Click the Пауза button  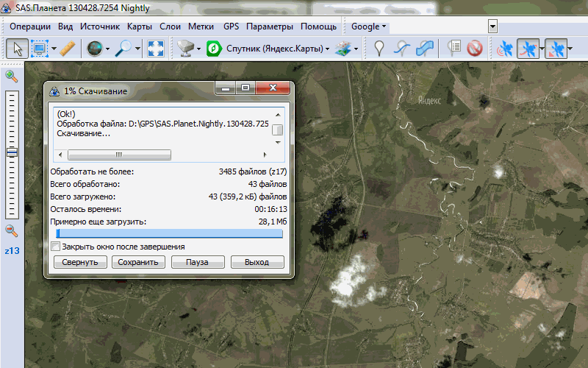tap(197, 262)
